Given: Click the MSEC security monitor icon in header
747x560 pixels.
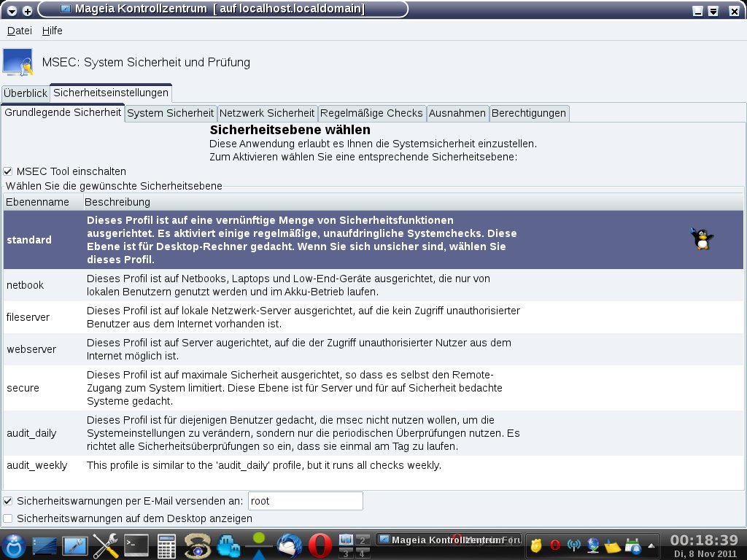Looking at the screenshot, I should 18,63.
